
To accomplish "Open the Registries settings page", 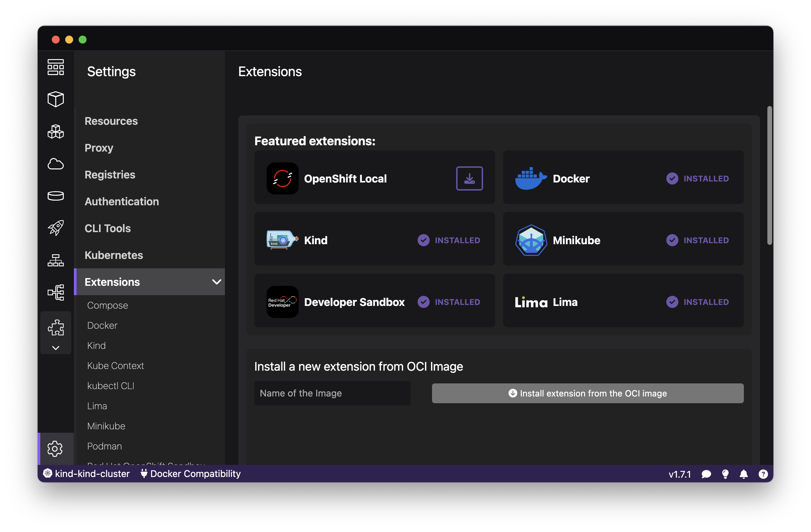I will tap(110, 174).
